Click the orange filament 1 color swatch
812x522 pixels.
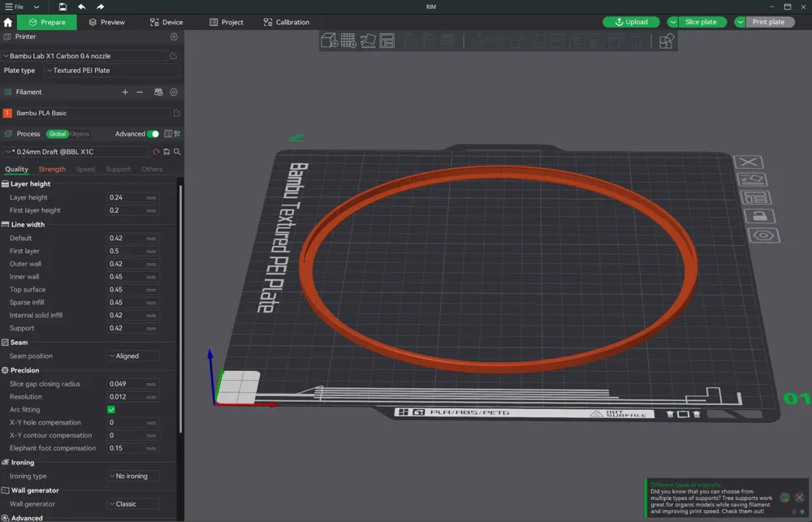7,113
